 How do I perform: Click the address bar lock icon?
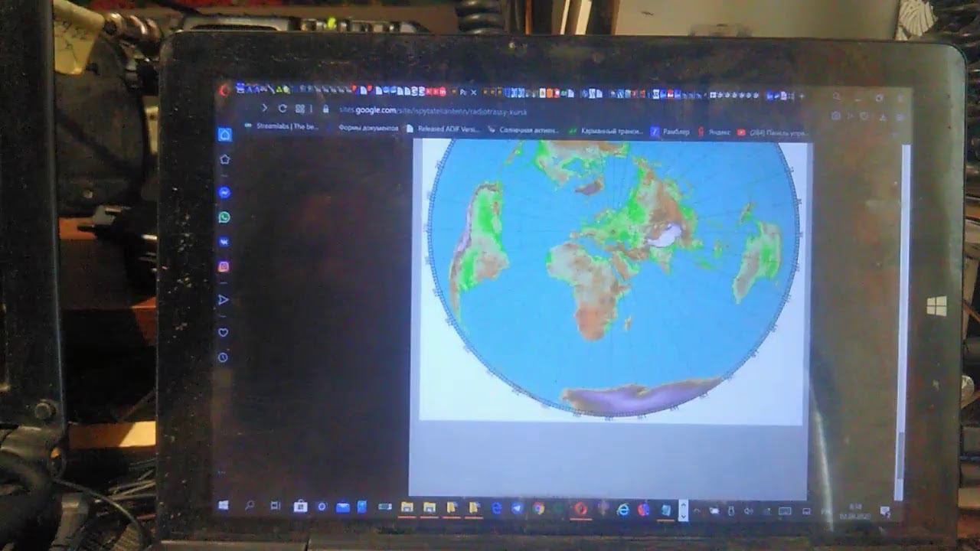(x=326, y=109)
